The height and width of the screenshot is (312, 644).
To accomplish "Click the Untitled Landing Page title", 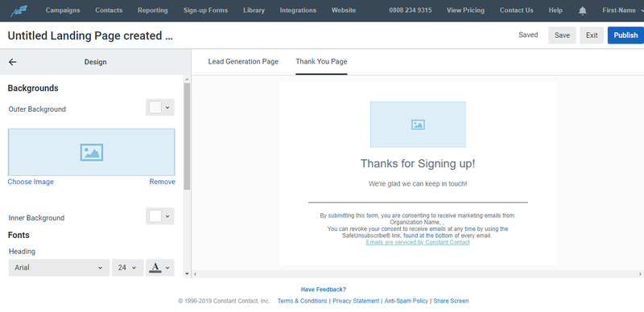I will click(90, 35).
